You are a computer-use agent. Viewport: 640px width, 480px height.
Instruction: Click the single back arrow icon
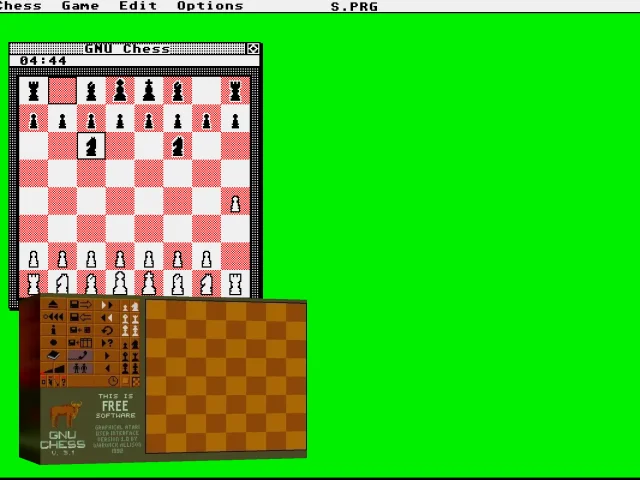107,369
